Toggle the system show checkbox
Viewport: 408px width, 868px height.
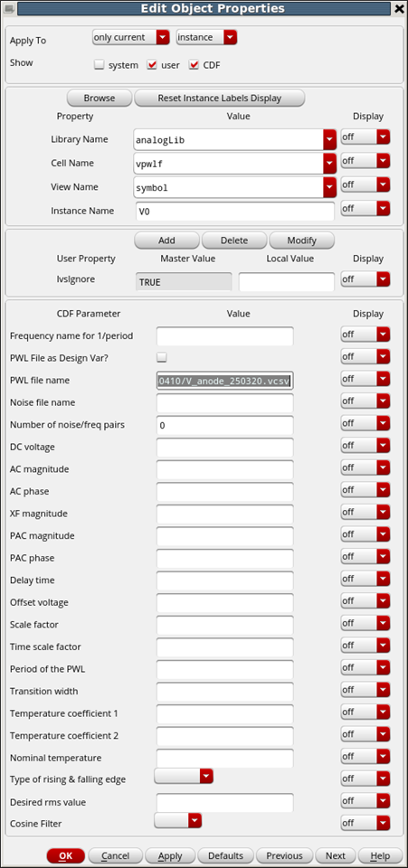pos(100,65)
